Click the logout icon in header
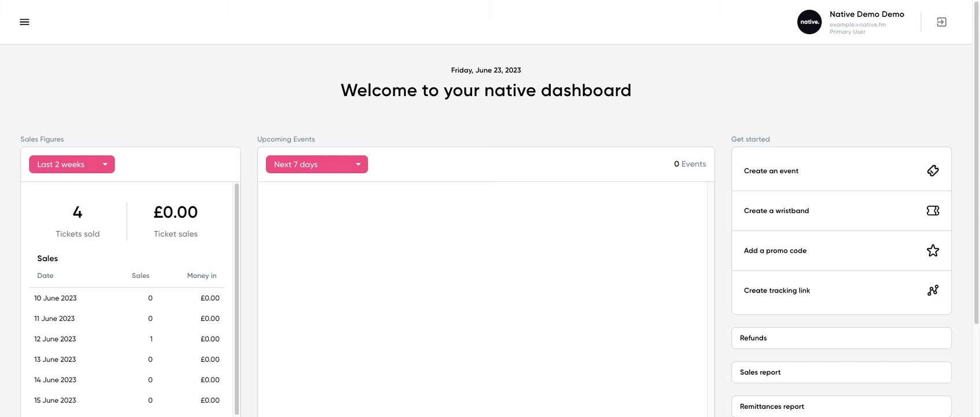980x417 pixels. tap(941, 22)
